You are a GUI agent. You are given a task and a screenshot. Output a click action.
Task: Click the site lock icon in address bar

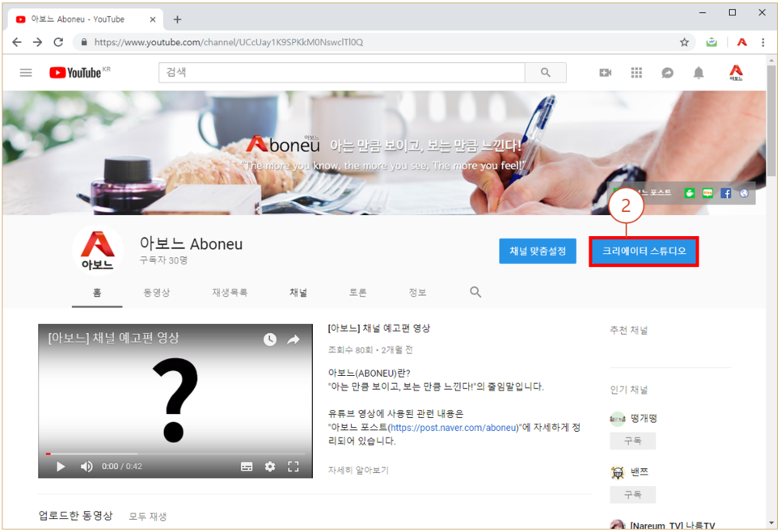[x=84, y=42]
